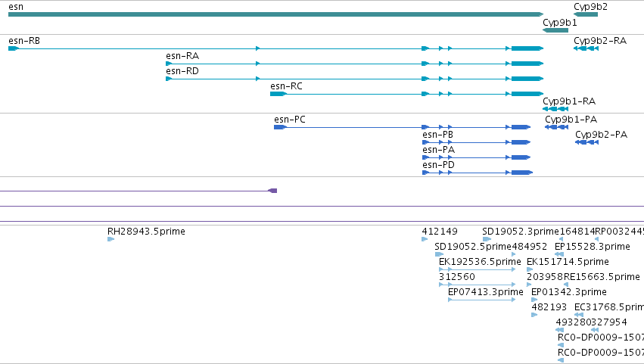The width and height of the screenshot is (644, 364).
Task: Select the Cyp9b1 gene arrow glyph
Action: coord(555,30)
